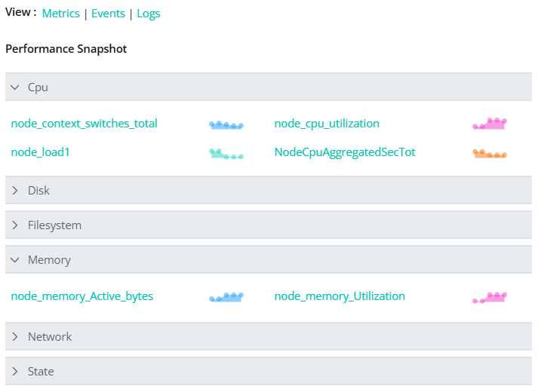
Task: Open the node_load1 metric link
Action: [41, 152]
